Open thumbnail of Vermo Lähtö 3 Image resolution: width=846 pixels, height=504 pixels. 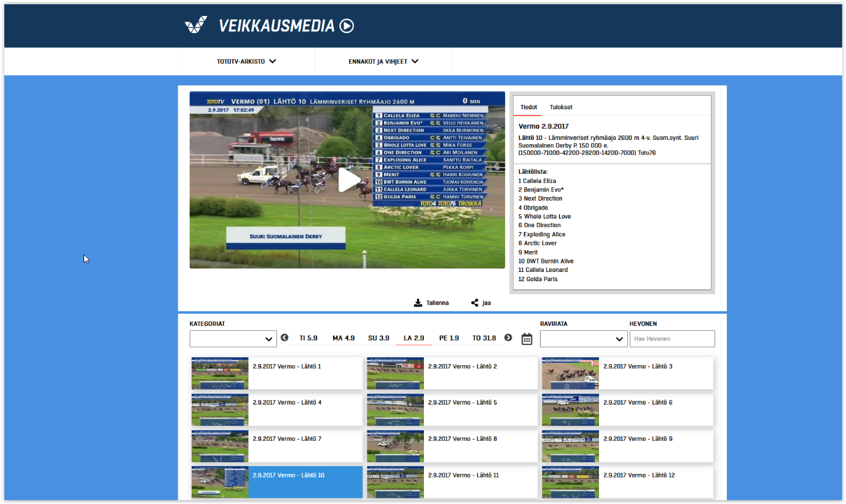coord(570,373)
